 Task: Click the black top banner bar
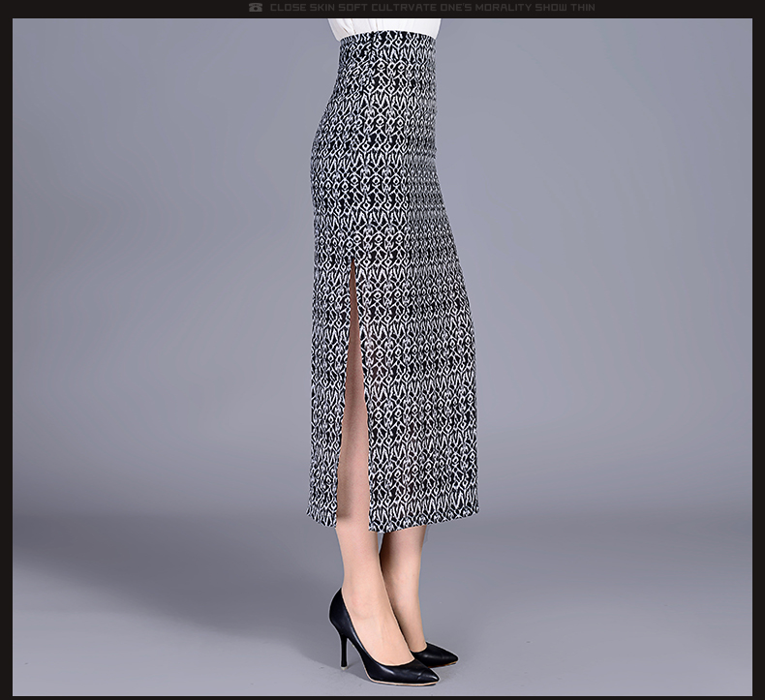116,8
